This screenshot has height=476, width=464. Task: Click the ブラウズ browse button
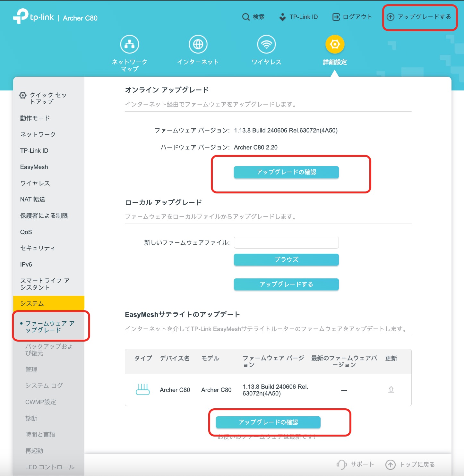point(286,259)
